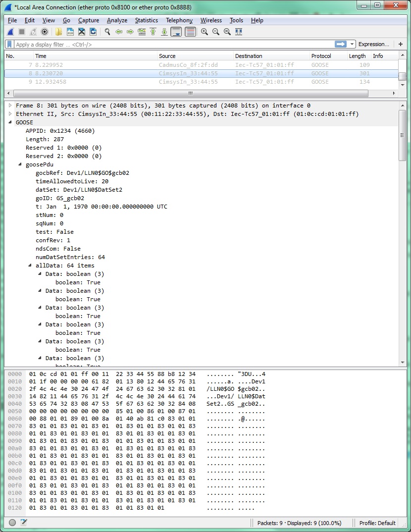411x532 pixels.
Task: Save this capture file
Action: tap(70, 32)
